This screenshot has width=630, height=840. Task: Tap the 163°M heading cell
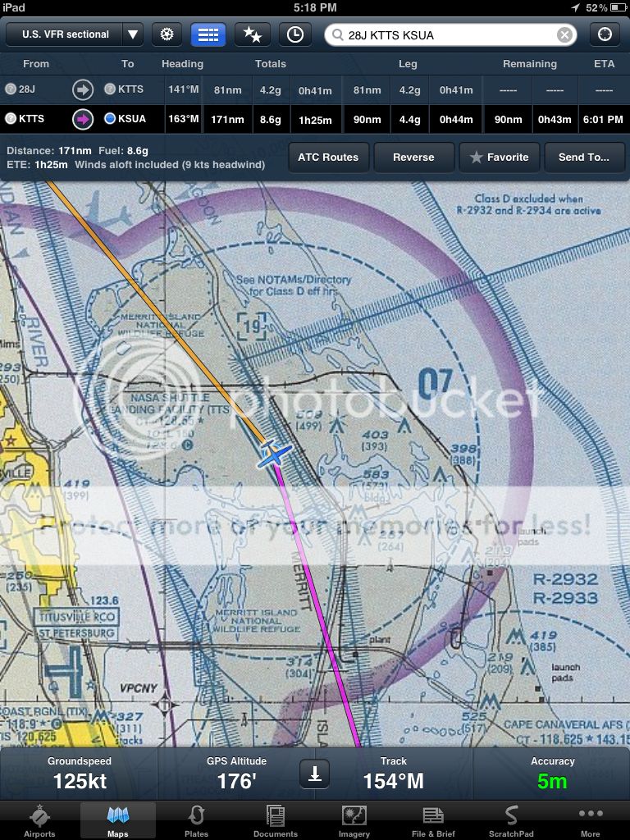point(183,119)
